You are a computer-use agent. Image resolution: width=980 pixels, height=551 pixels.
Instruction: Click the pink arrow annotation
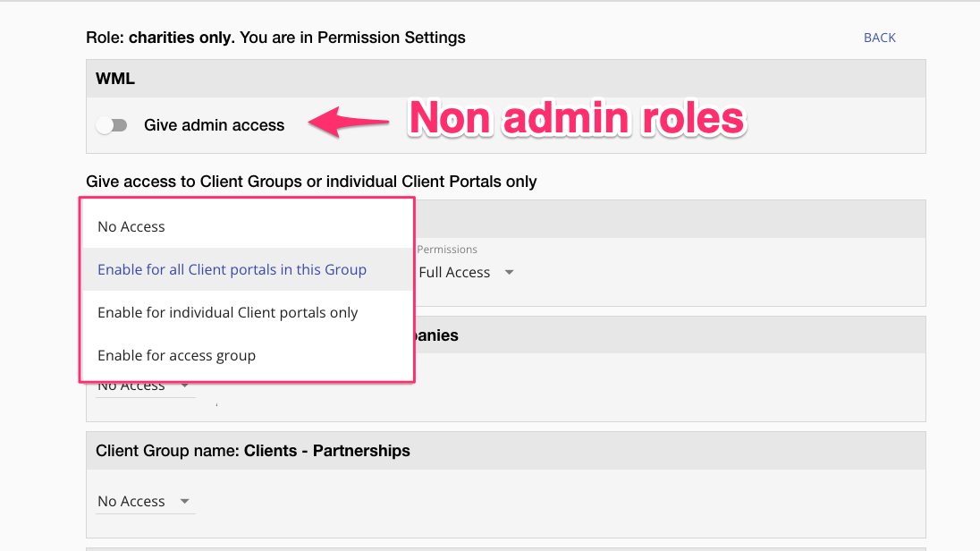click(349, 122)
